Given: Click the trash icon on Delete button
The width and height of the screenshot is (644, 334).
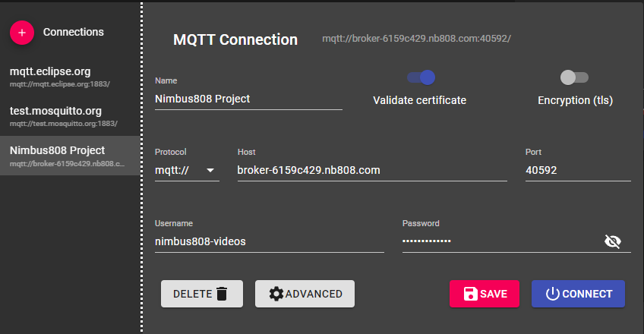Looking at the screenshot, I should 222,294.
